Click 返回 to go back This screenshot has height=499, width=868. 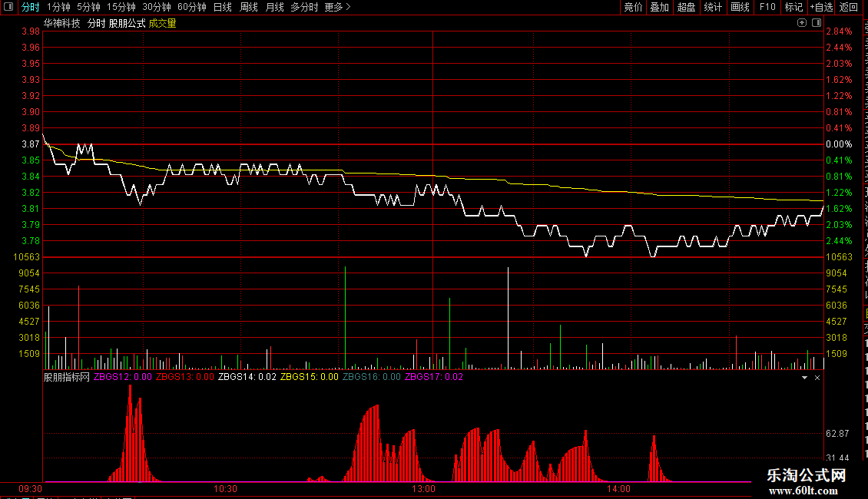[849, 7]
